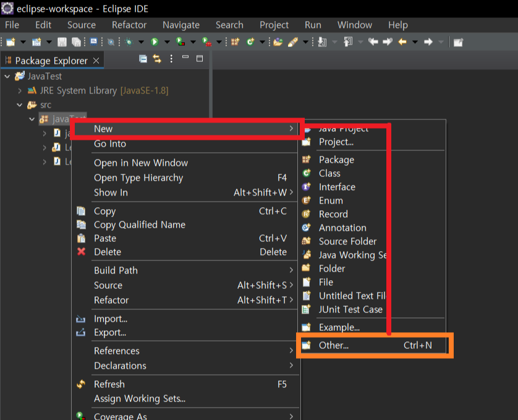This screenshot has height=420, width=518.
Task: Start Debug with the bug icon
Action: (129, 42)
